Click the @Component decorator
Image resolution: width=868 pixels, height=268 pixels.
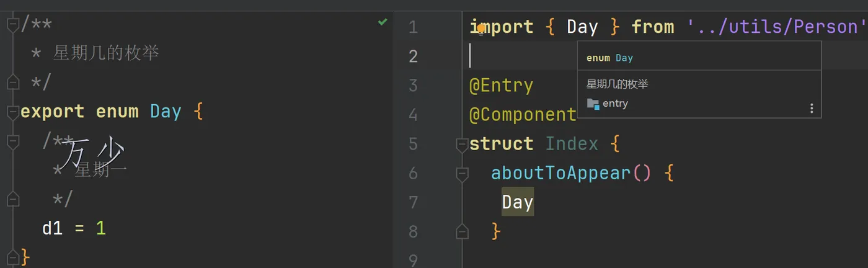pyautogui.click(x=523, y=115)
